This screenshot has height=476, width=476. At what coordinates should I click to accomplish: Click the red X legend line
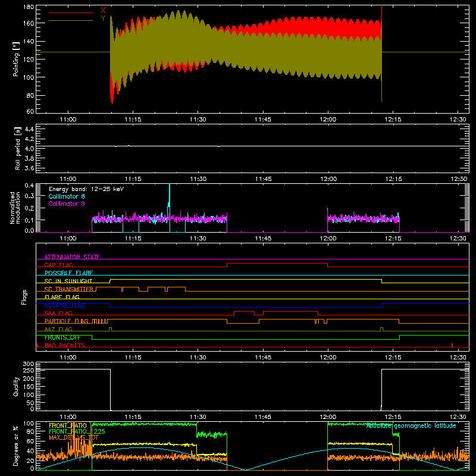[71, 12]
